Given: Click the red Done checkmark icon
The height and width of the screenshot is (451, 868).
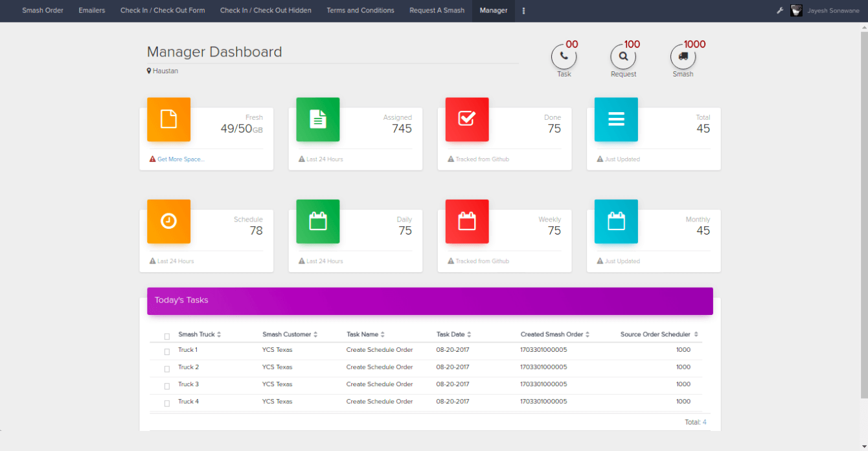Looking at the screenshot, I should click(x=466, y=119).
